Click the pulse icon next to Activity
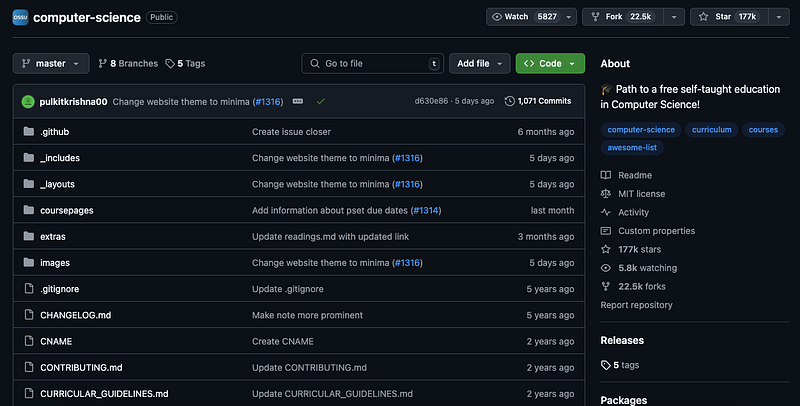The width and height of the screenshot is (800, 406). pos(606,212)
